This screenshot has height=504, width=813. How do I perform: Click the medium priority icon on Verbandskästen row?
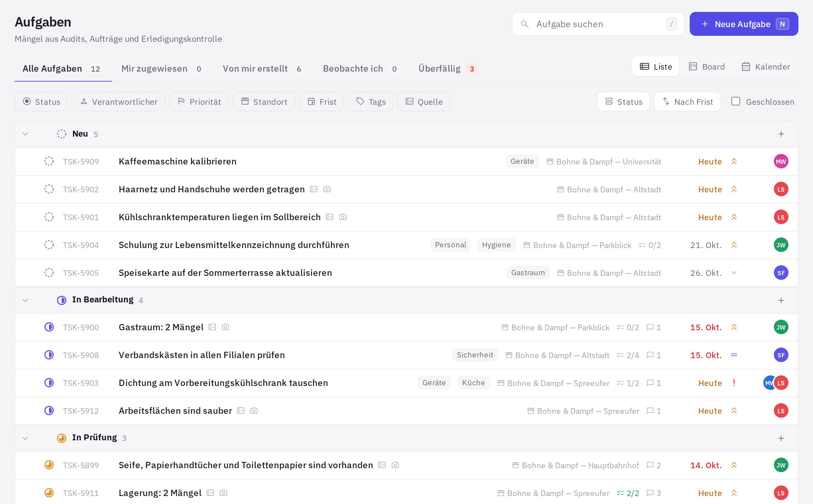734,355
